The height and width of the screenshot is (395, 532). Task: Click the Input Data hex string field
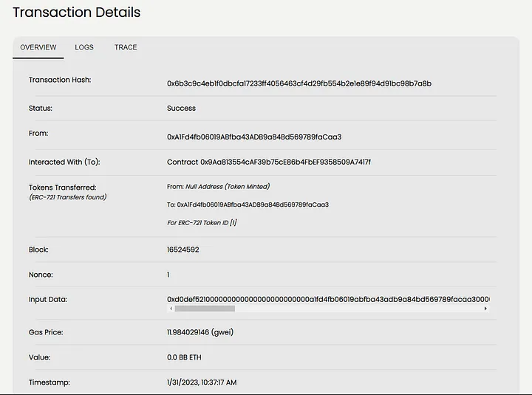click(x=328, y=299)
